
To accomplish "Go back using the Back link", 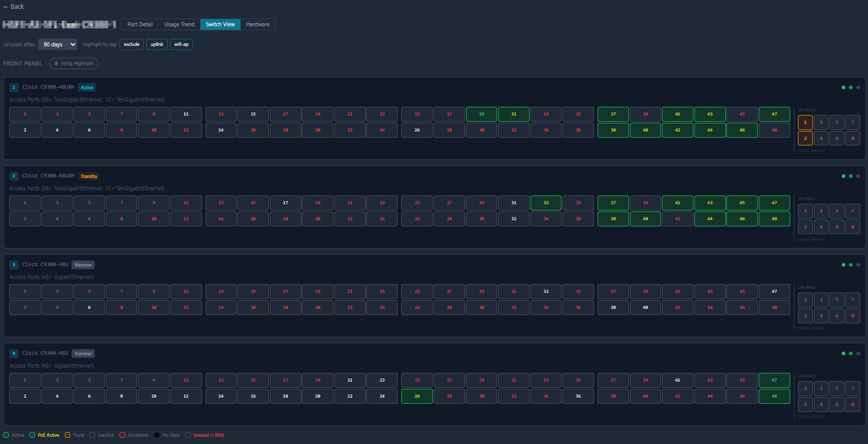I will (13, 7).
